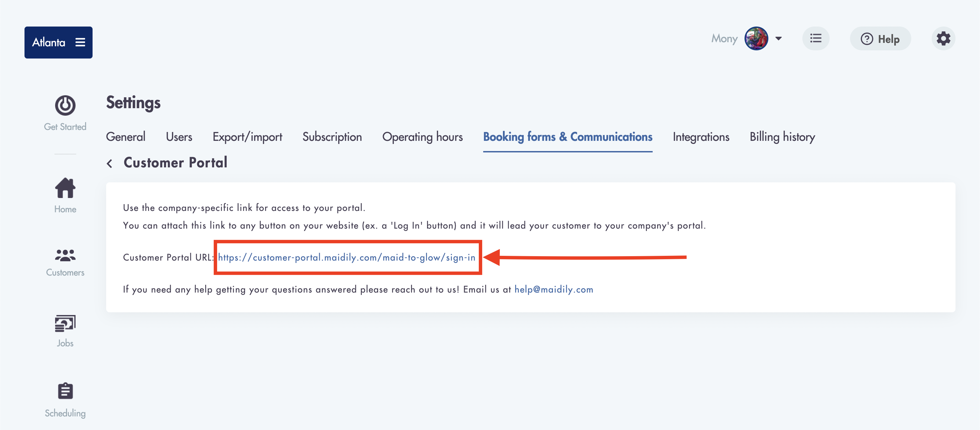980x430 pixels.
Task: Toggle the Atlanta hamburger menu
Action: tap(80, 42)
